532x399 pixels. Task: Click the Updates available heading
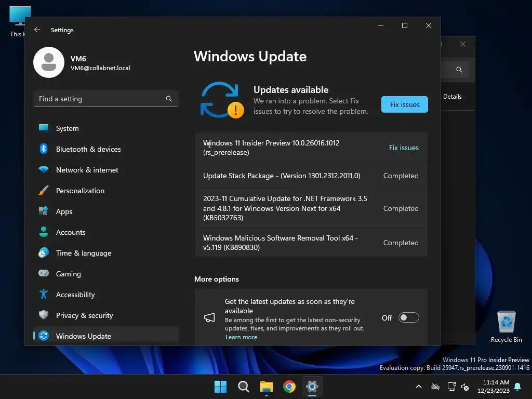(291, 90)
